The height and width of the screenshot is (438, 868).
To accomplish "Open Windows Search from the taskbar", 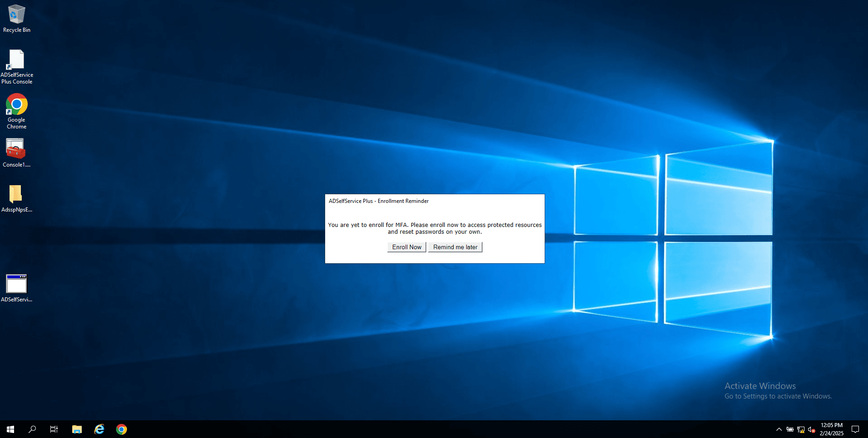I will tap(32, 429).
